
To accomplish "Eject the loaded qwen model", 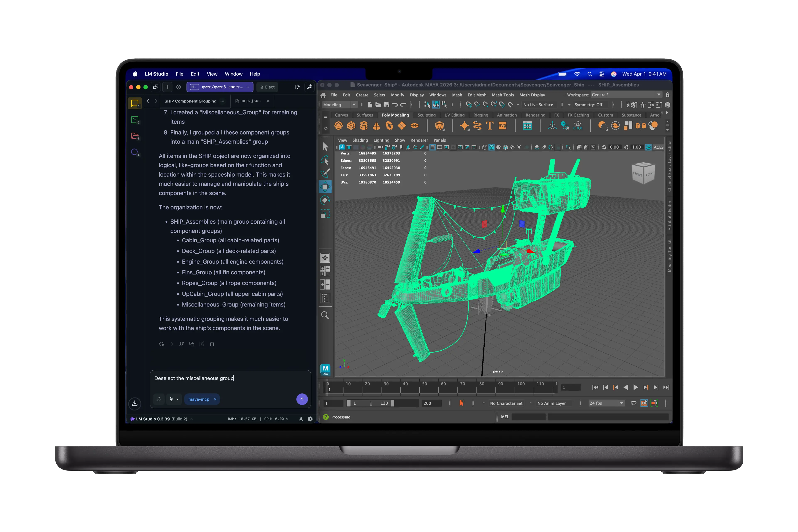I will tap(267, 87).
